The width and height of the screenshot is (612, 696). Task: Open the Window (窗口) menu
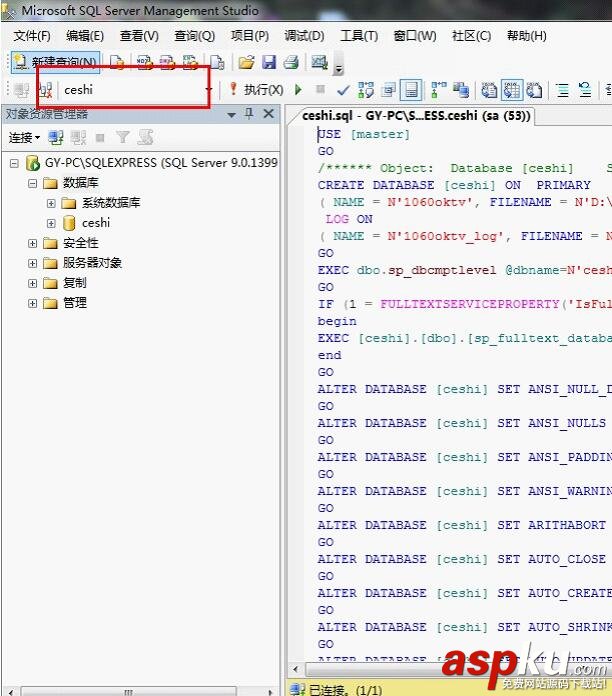415,36
